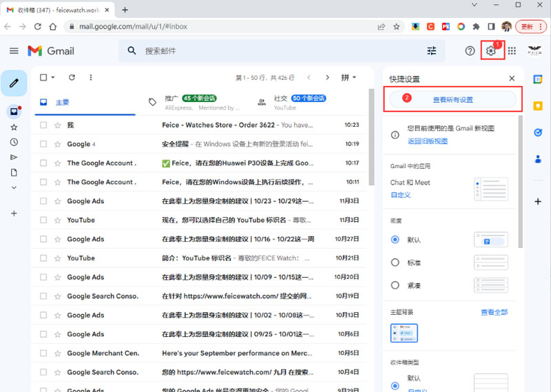Switch to the 推广 tab
The image size is (551, 392).
point(195,103)
